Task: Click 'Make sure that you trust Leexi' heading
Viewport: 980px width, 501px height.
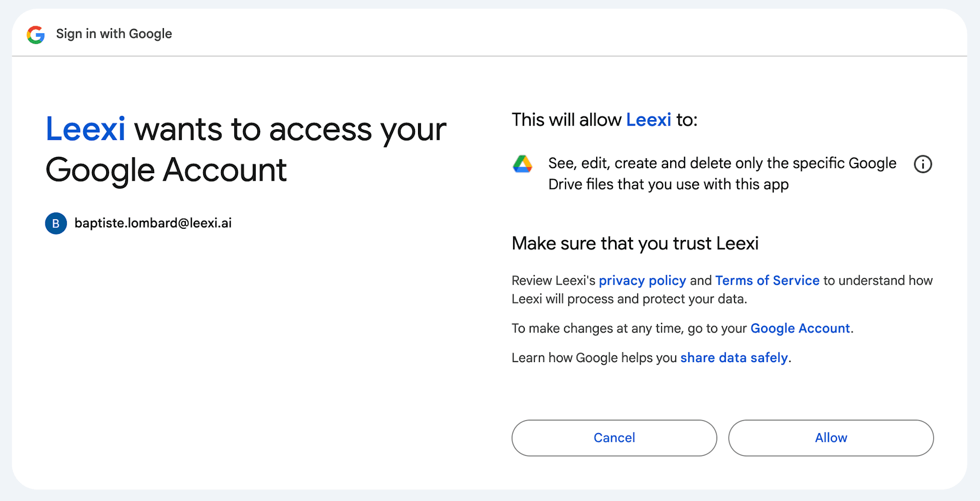Action: (x=635, y=244)
